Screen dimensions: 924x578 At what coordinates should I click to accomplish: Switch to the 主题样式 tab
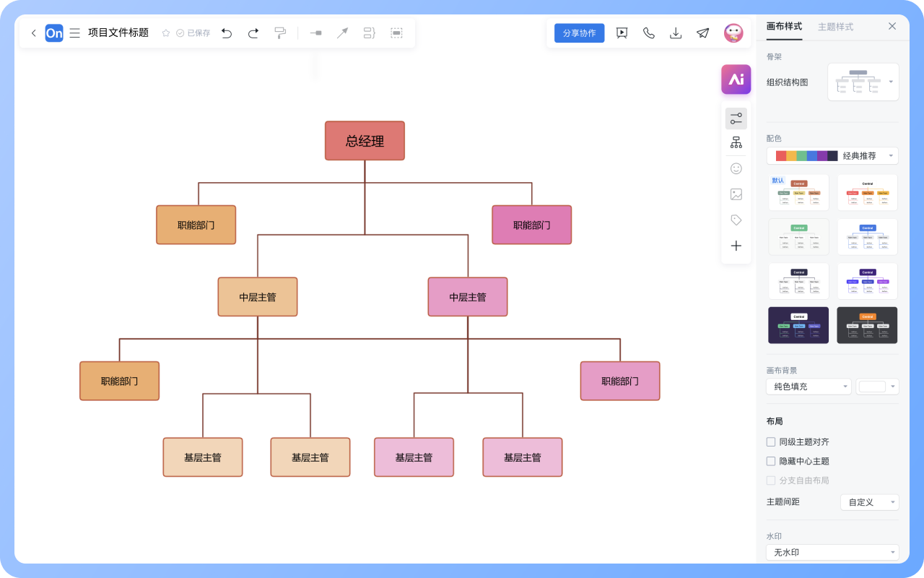pyautogui.click(x=835, y=27)
